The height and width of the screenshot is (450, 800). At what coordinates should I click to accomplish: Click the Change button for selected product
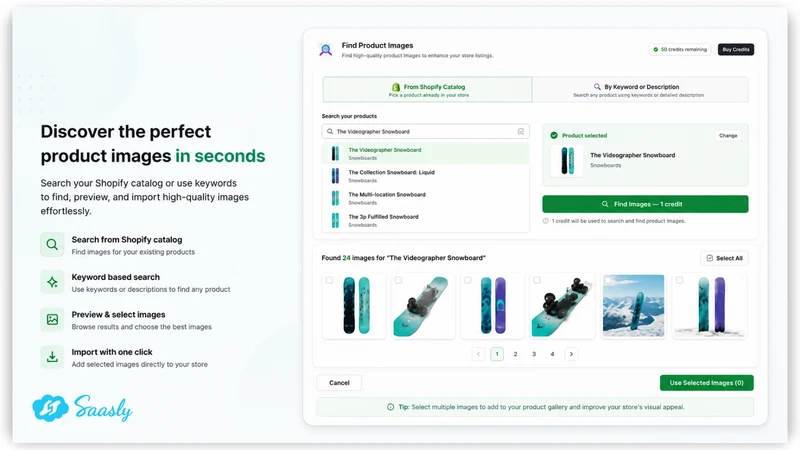(x=728, y=136)
